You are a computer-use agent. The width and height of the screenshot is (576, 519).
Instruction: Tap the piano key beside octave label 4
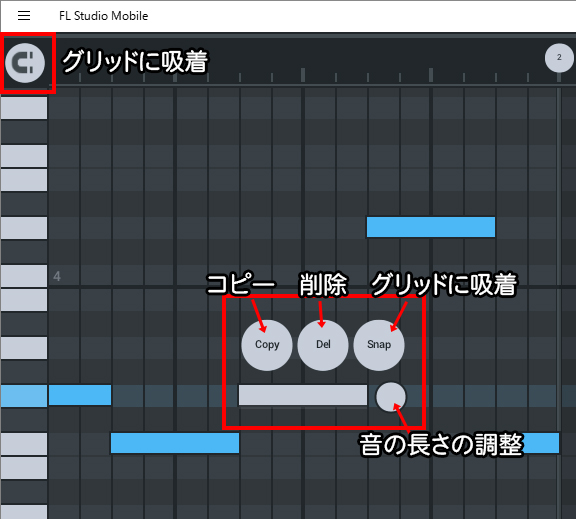click(x=24, y=276)
